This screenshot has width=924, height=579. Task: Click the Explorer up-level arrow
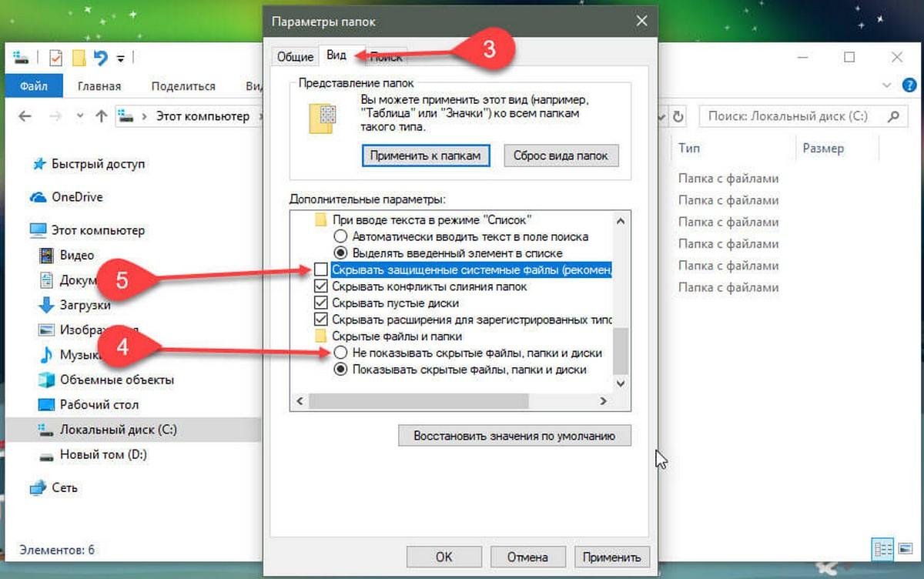[x=101, y=116]
